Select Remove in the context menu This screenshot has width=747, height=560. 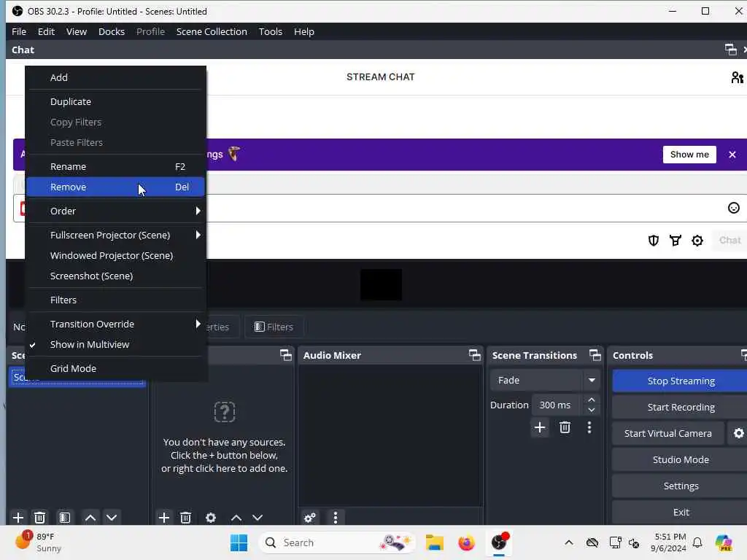point(116,187)
